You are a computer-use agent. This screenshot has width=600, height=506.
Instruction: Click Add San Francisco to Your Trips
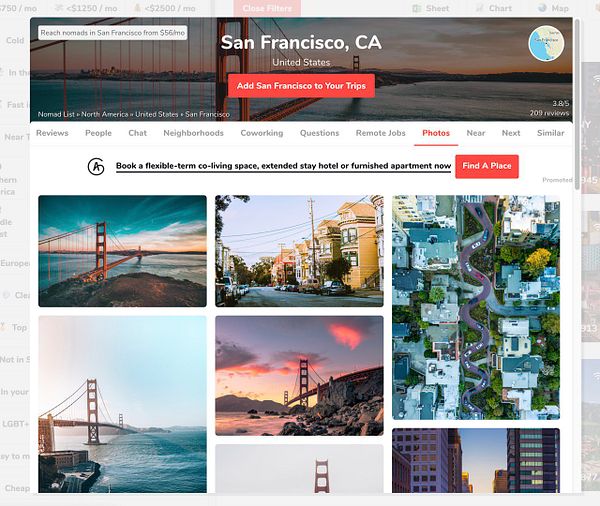tap(301, 86)
